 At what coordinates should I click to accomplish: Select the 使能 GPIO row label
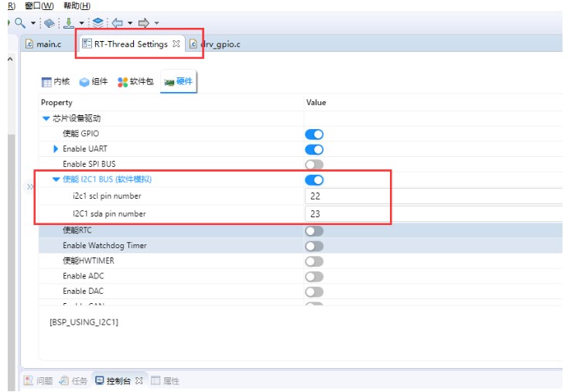point(80,134)
